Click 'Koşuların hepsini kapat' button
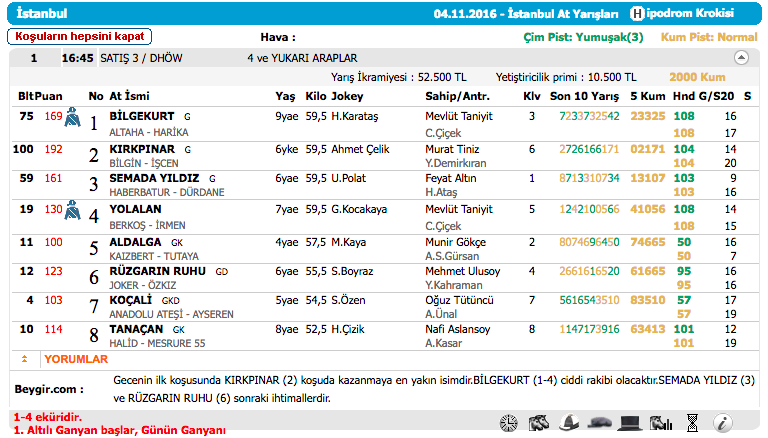The image size is (768, 438). [x=79, y=36]
